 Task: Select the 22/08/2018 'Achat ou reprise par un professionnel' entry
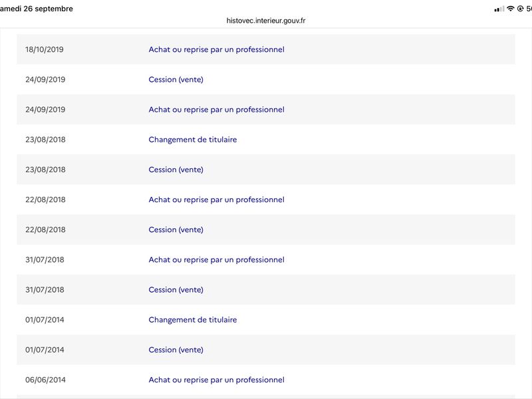pos(266,199)
